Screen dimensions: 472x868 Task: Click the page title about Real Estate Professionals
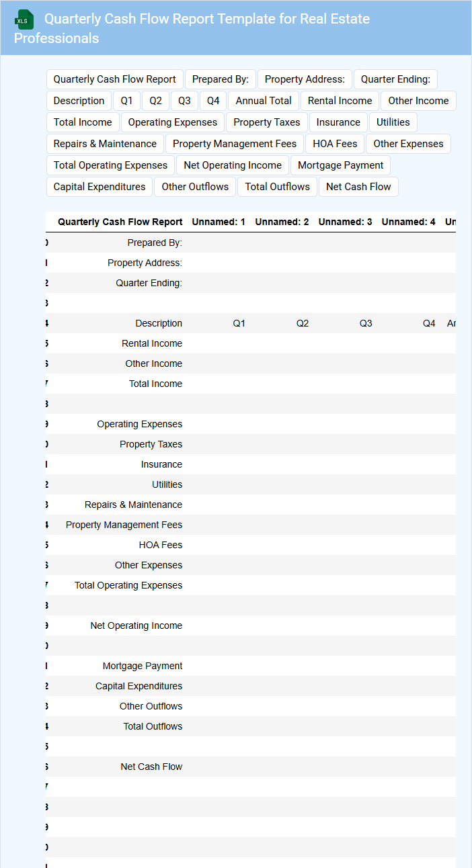tap(192, 28)
